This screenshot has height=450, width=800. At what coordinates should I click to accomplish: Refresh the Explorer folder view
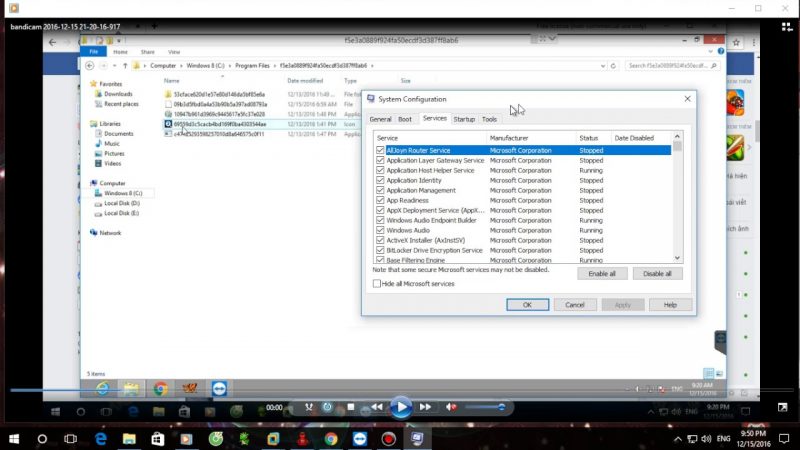tap(613, 66)
